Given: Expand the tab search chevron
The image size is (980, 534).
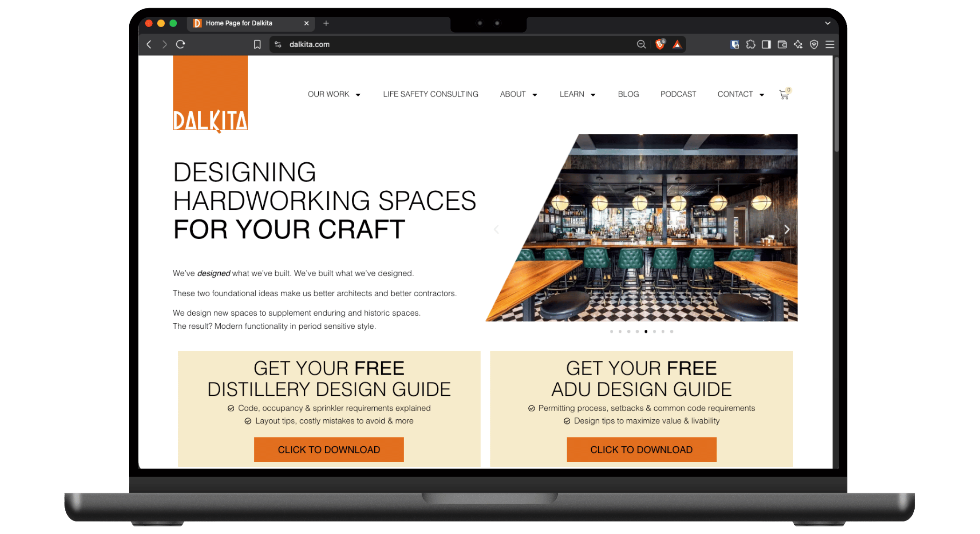Looking at the screenshot, I should tap(827, 23).
